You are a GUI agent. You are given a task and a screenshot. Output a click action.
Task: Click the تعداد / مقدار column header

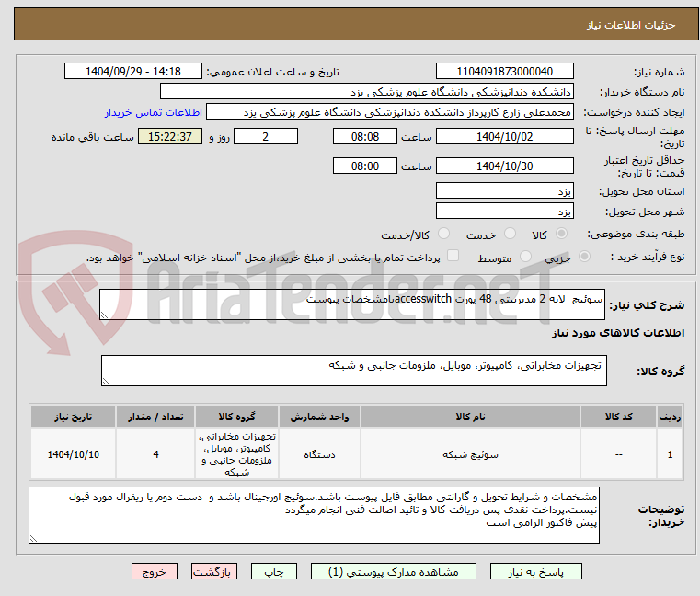[x=155, y=417]
